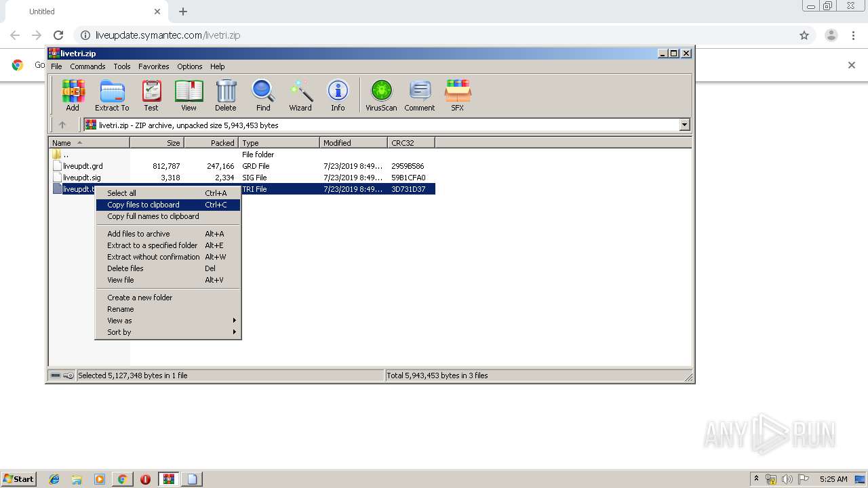Open the archive Info tool

point(338,95)
